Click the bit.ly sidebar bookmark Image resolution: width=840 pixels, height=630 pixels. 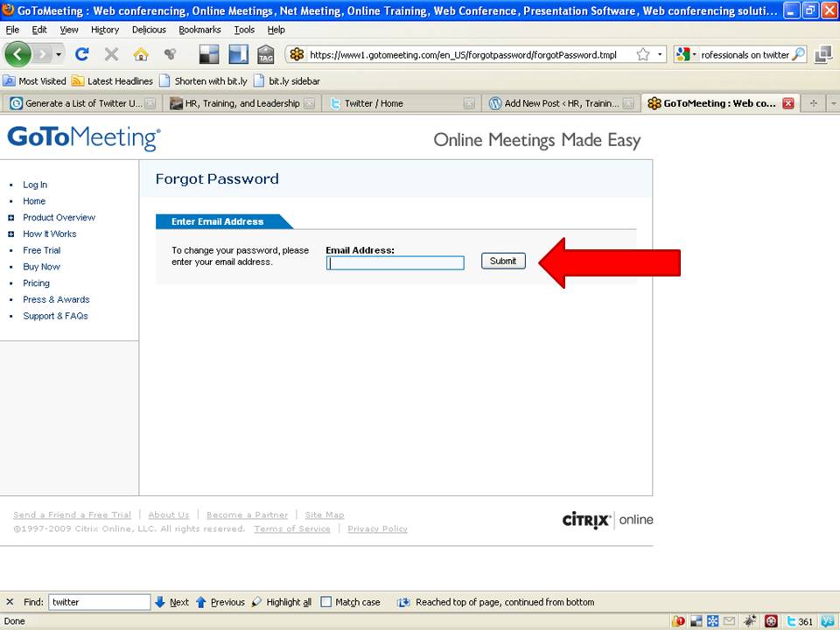tap(287, 80)
